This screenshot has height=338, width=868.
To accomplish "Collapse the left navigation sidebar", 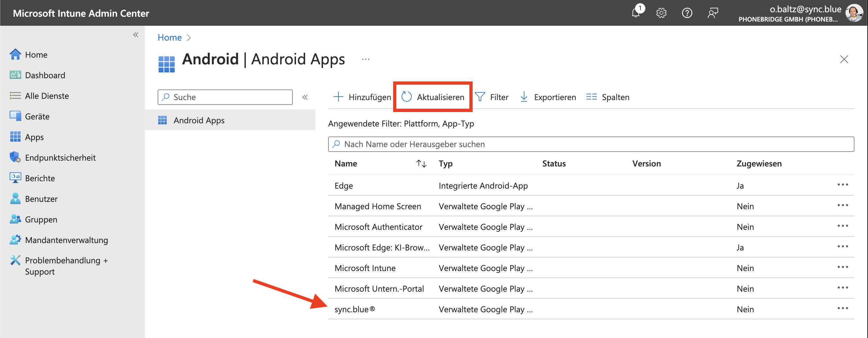I will [x=135, y=35].
